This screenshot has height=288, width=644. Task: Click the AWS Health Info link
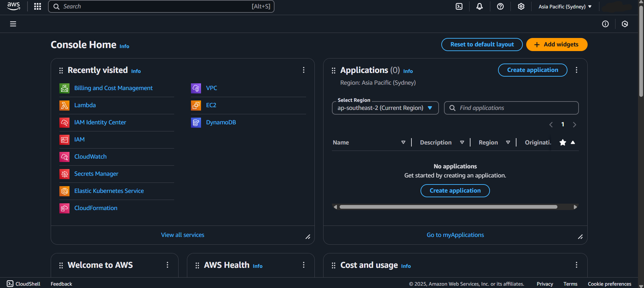tap(258, 266)
